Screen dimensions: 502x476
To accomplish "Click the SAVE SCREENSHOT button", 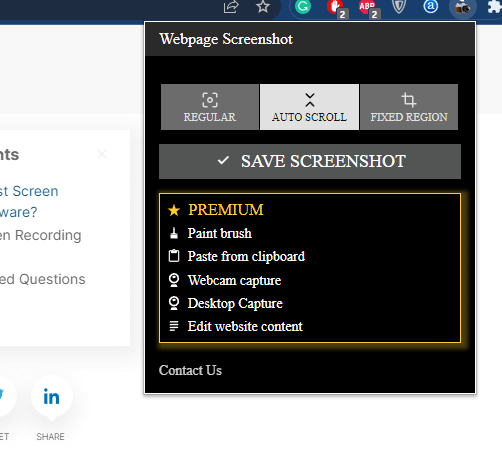I will point(310,161).
